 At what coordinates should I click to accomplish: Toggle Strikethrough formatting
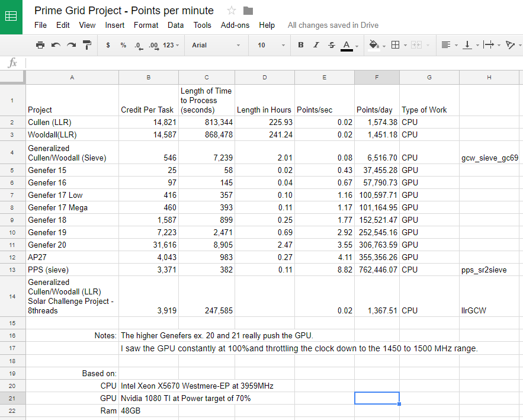coord(332,45)
